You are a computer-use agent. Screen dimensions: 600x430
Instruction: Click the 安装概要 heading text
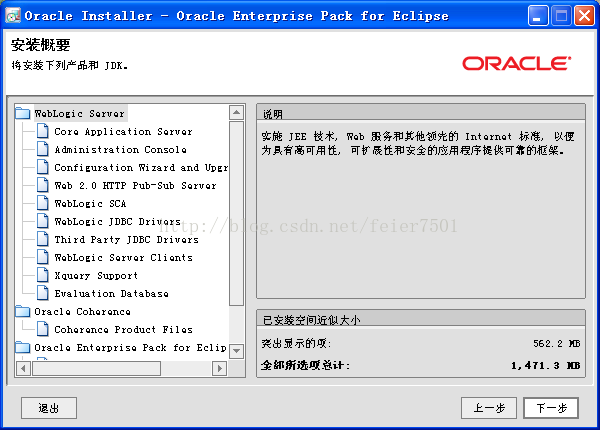click(41, 45)
